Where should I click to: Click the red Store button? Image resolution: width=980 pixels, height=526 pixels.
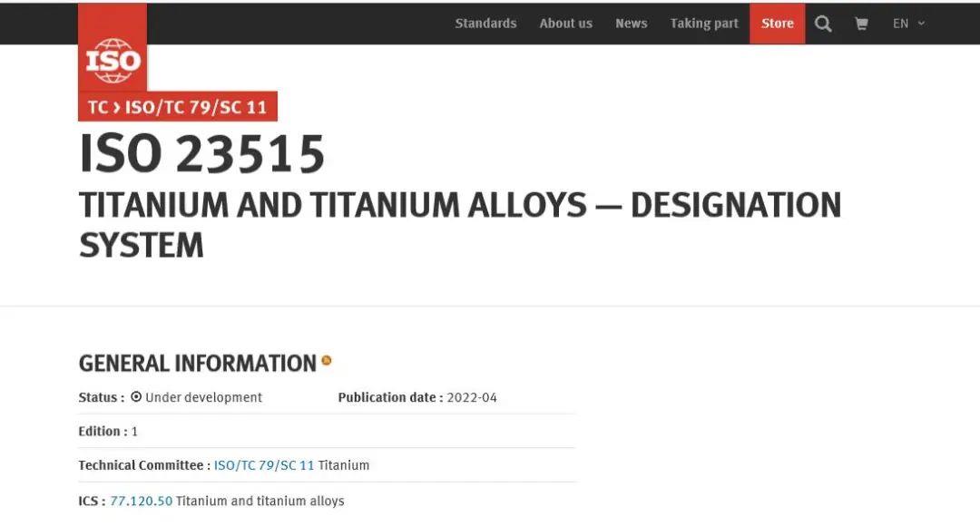click(777, 24)
